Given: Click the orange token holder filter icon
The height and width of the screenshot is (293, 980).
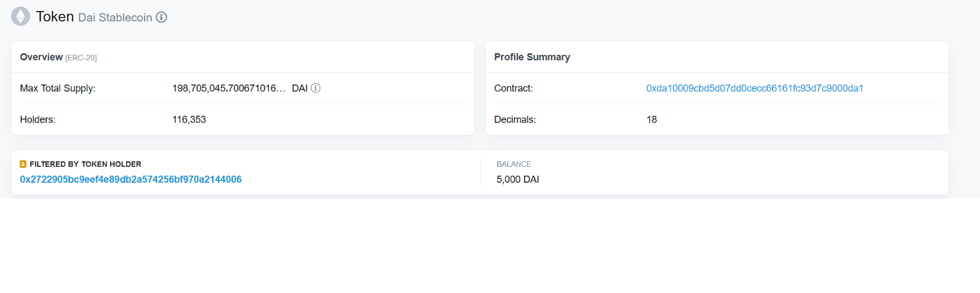Looking at the screenshot, I should point(23,164).
